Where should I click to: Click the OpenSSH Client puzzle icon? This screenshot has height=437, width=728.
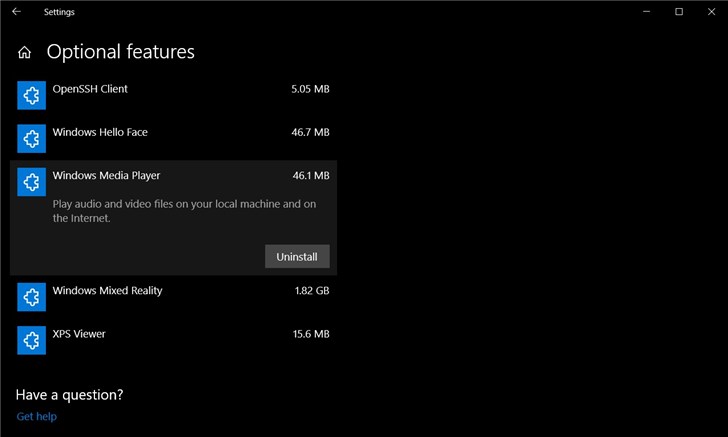32,95
